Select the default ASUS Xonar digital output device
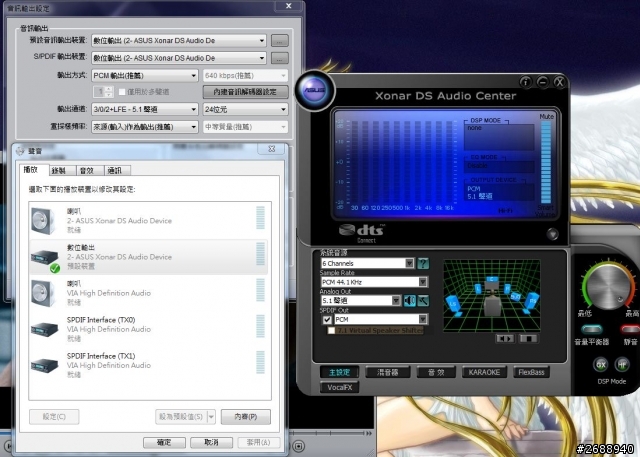Image resolution: width=640 pixels, height=457 pixels. tap(149, 257)
